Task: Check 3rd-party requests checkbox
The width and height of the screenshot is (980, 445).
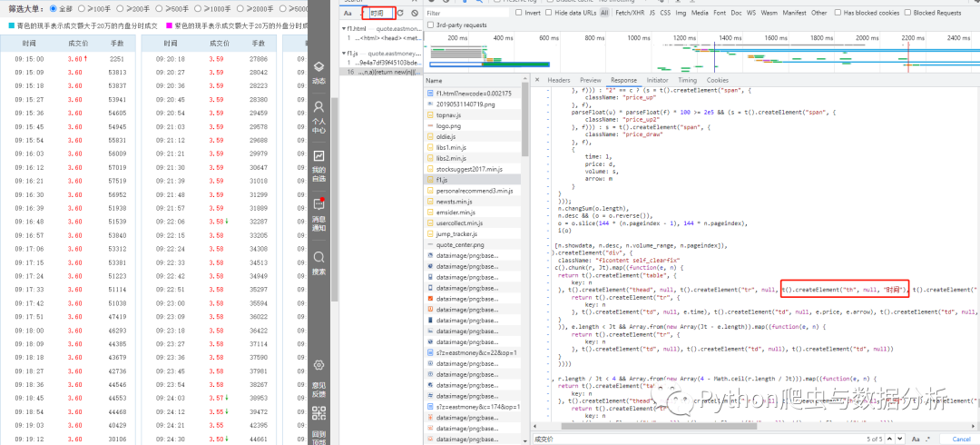Action: pyautogui.click(x=430, y=25)
